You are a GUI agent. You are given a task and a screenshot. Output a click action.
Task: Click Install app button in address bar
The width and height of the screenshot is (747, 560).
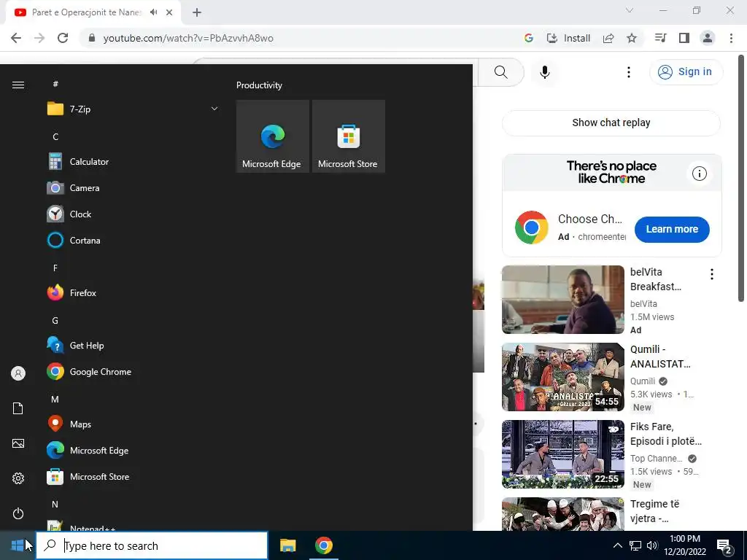point(568,38)
